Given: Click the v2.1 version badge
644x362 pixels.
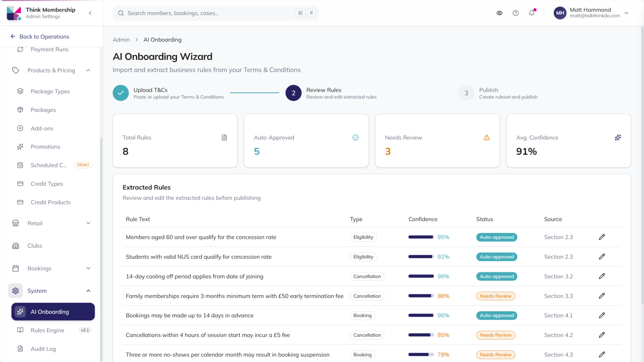Looking at the screenshot, I should pyautogui.click(x=85, y=330).
